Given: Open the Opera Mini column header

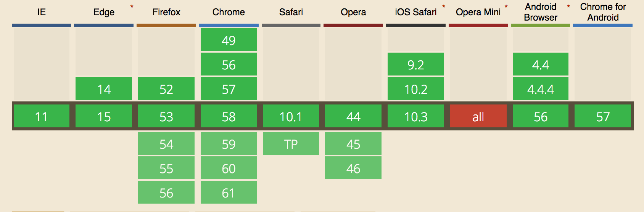Looking at the screenshot, I should (x=478, y=12).
